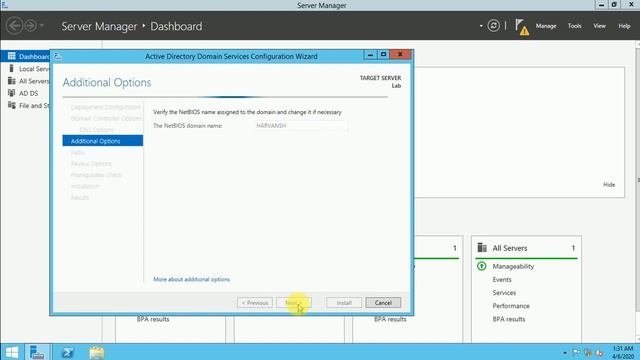This screenshot has width=640, height=360.
Task: Click the File and Storage icon in sidebar
Action: click(11, 105)
